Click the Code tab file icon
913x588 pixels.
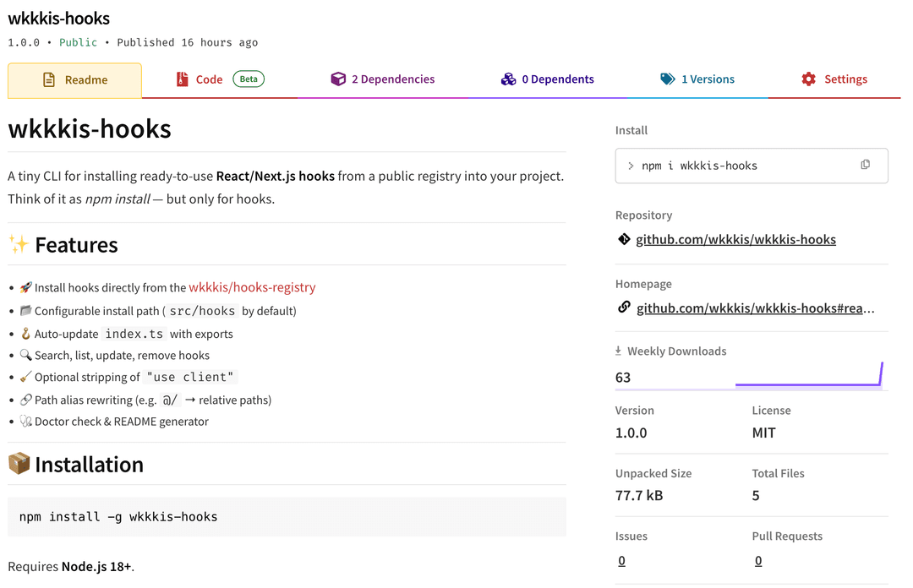pyautogui.click(x=182, y=79)
